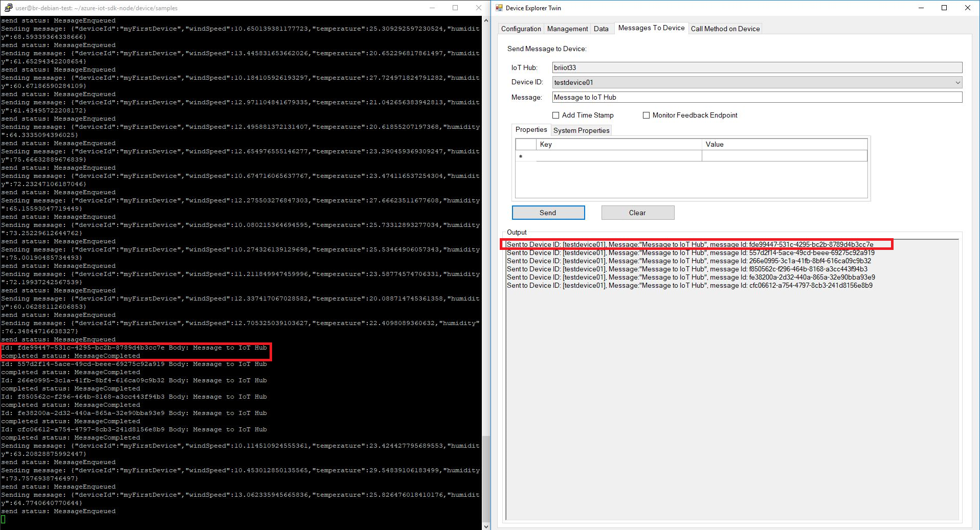Close the Device Explorer Twin window
Screen dimensions: 980x530
click(968, 8)
